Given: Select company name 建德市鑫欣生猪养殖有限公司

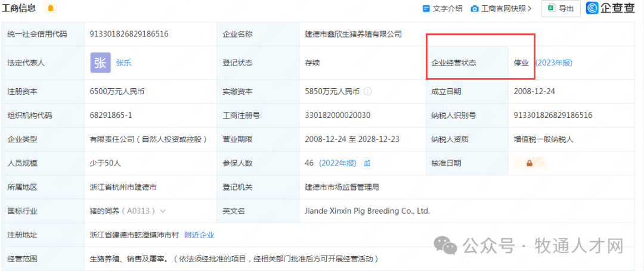Looking at the screenshot, I should (x=353, y=35).
